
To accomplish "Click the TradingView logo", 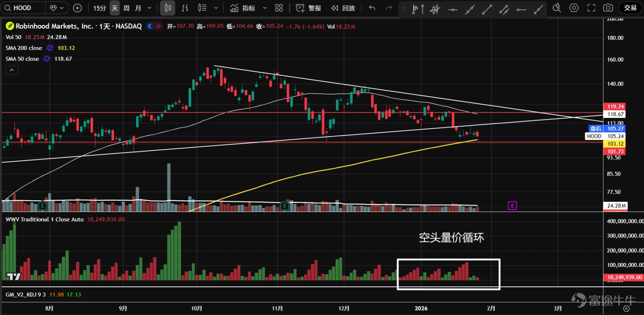I will pyautogui.click(x=14, y=276).
